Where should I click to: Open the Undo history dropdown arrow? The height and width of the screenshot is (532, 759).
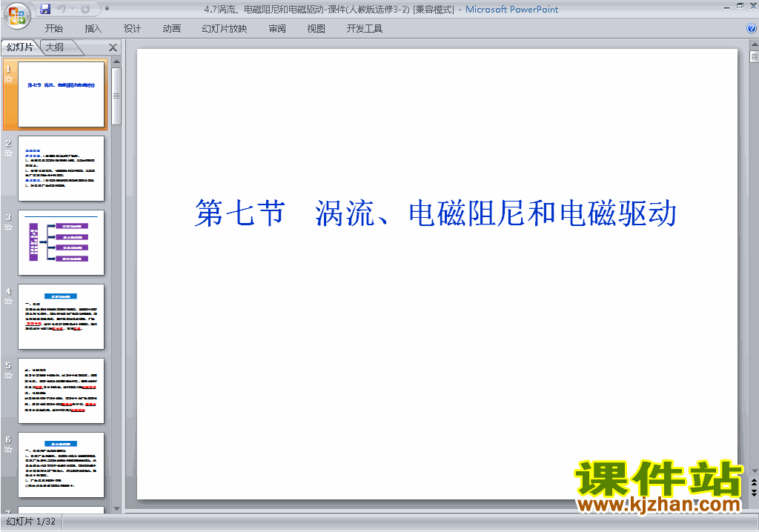[72, 9]
